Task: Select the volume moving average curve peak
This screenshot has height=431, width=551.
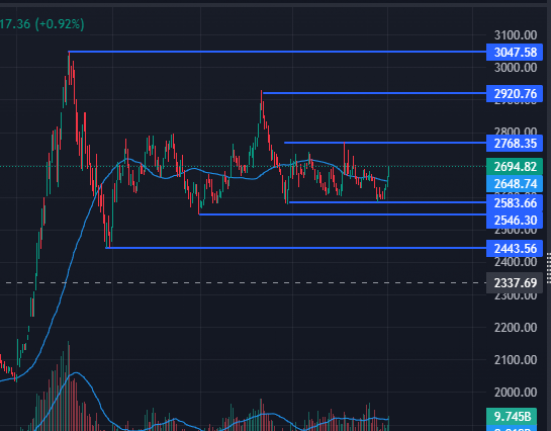Action: (76, 373)
